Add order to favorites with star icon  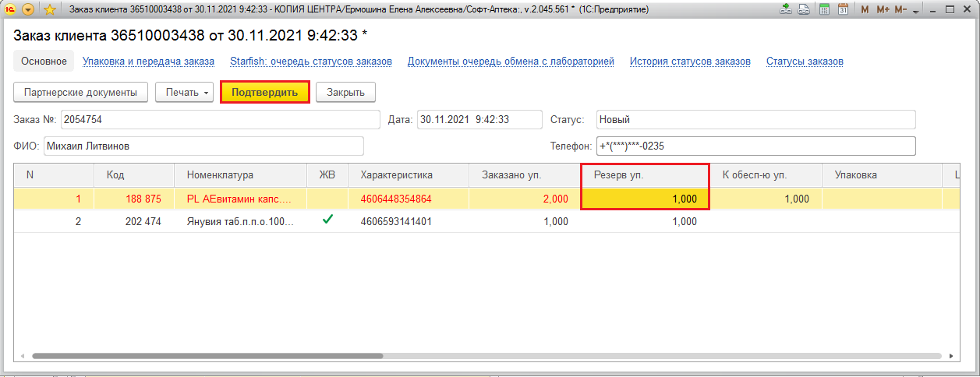click(x=49, y=10)
